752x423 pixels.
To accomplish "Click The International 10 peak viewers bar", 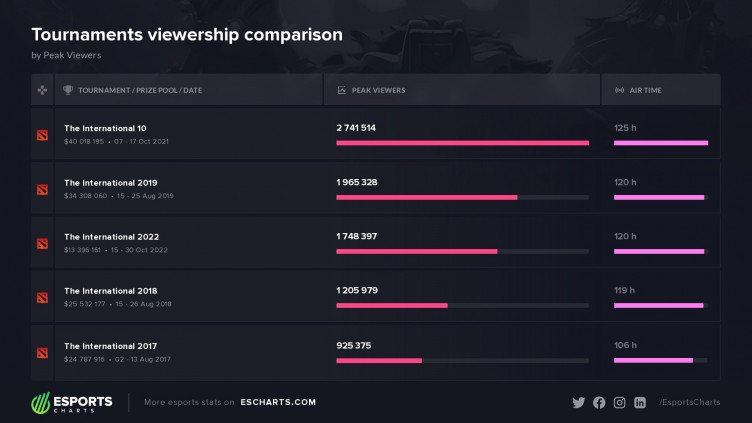I will tap(462, 143).
